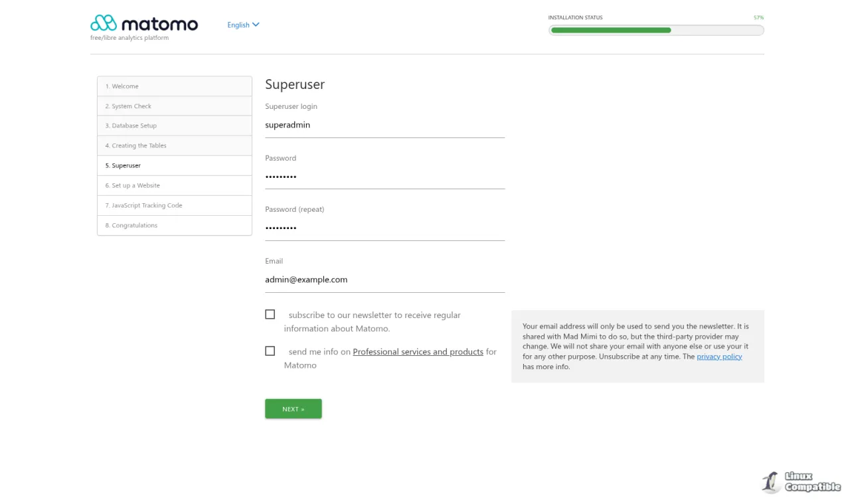Go to step 1. Welcome

(175, 86)
